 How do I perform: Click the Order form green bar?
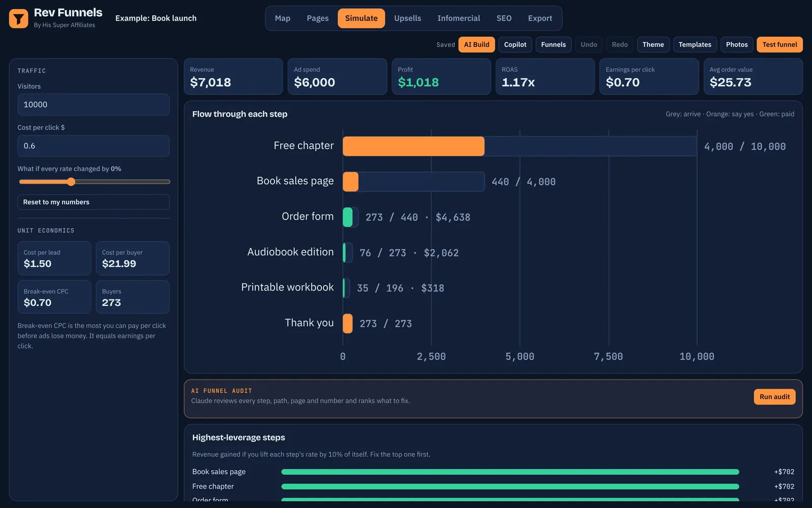click(348, 217)
